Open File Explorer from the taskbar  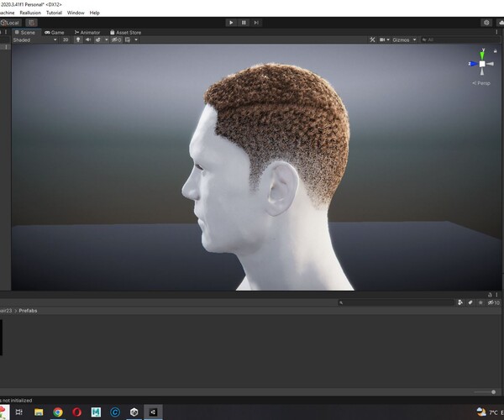[39, 412]
